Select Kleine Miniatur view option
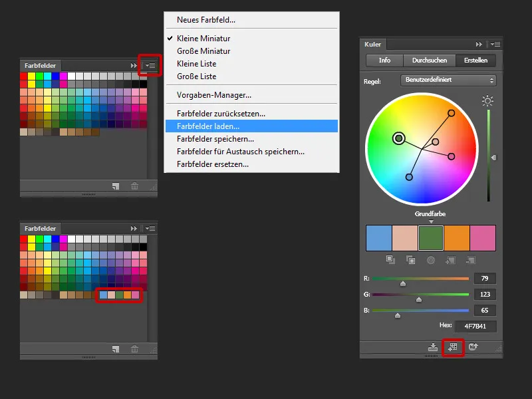 point(203,39)
